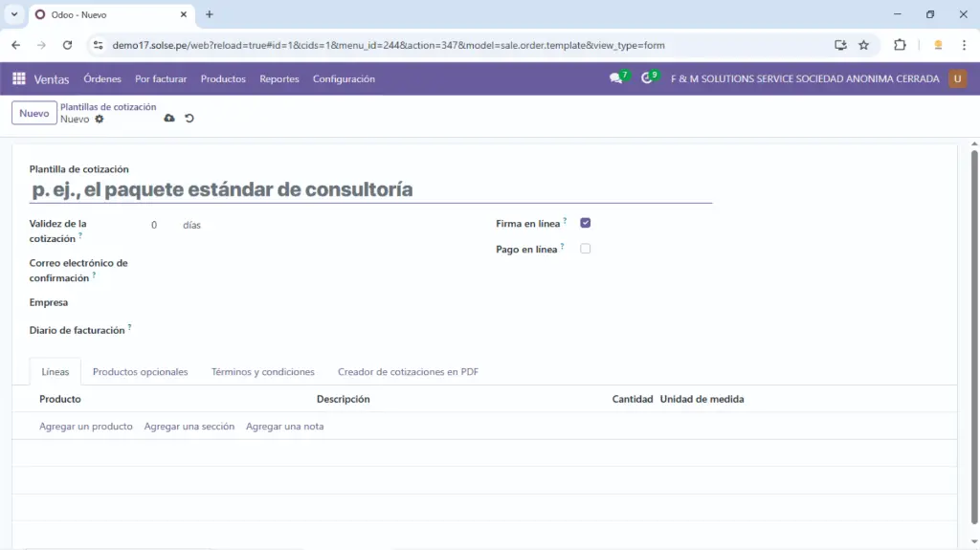Viewport: 980px width, 550px height.
Task: Open the activities clock icon
Action: click(647, 78)
